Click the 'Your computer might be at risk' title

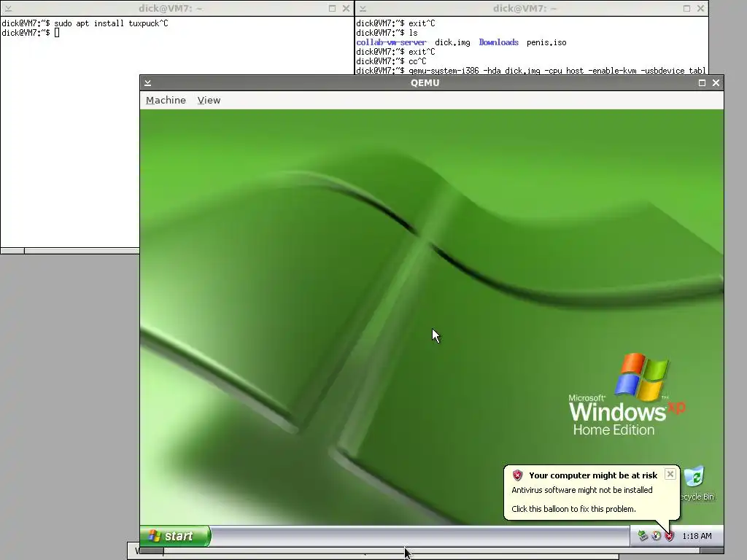click(592, 475)
